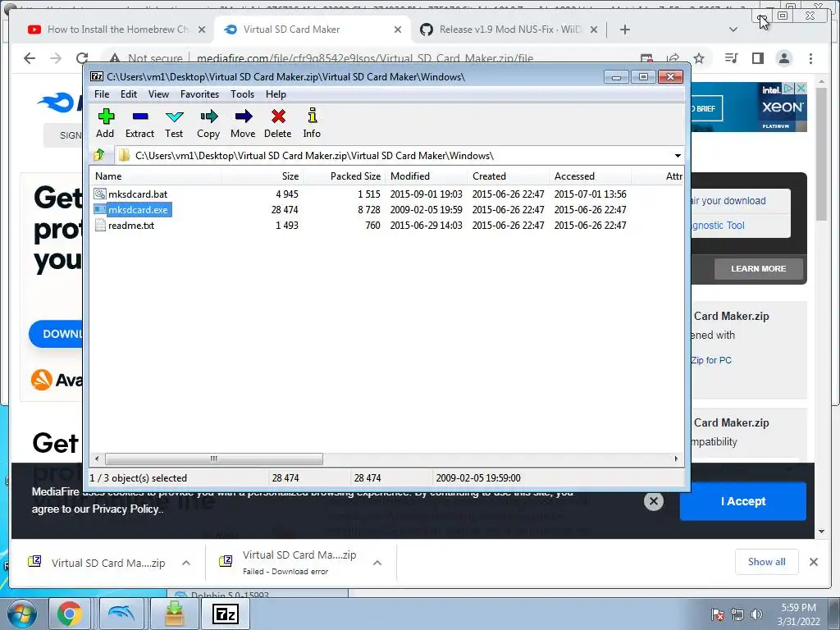840x630 pixels.
Task: Click the LEARN MORE ad button
Action: (x=758, y=268)
